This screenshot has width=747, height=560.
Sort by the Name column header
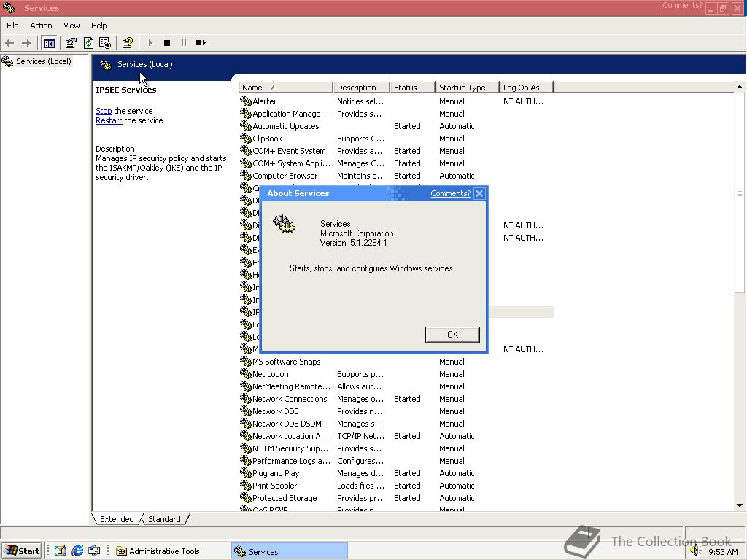285,87
